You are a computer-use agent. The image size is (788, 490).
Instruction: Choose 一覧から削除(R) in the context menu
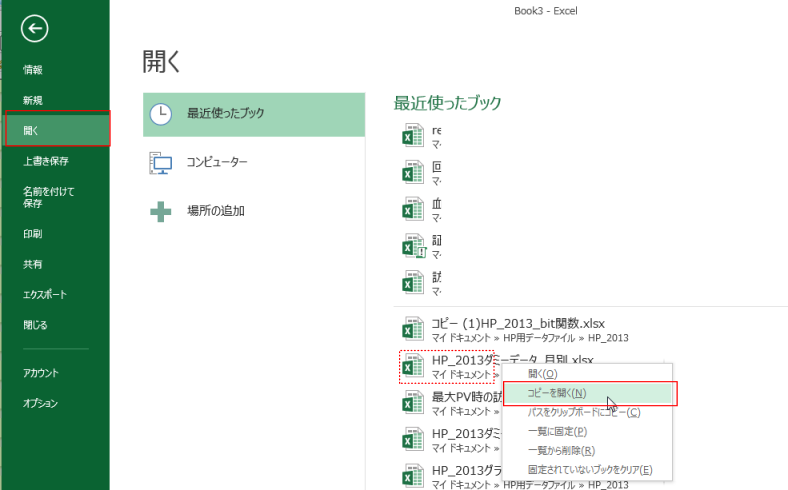point(587,451)
